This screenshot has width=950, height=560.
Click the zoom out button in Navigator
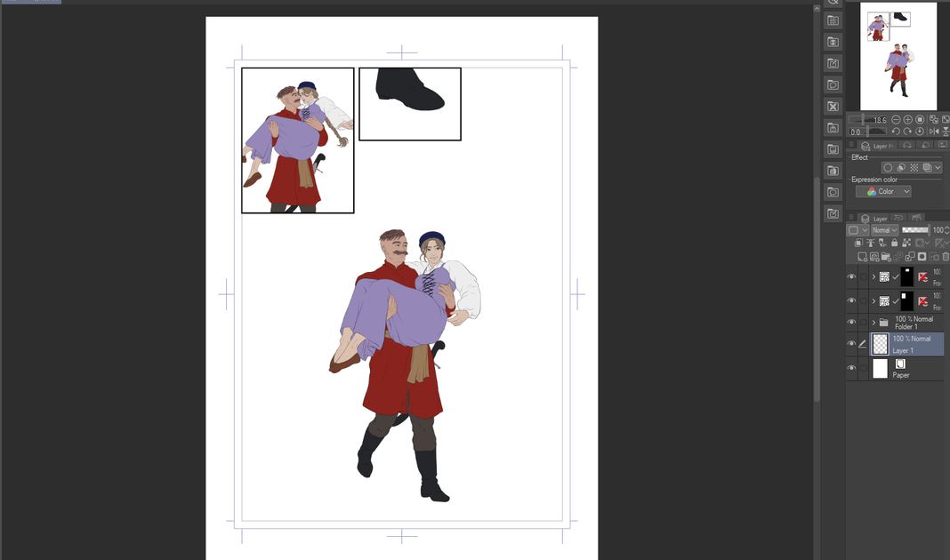(x=895, y=119)
